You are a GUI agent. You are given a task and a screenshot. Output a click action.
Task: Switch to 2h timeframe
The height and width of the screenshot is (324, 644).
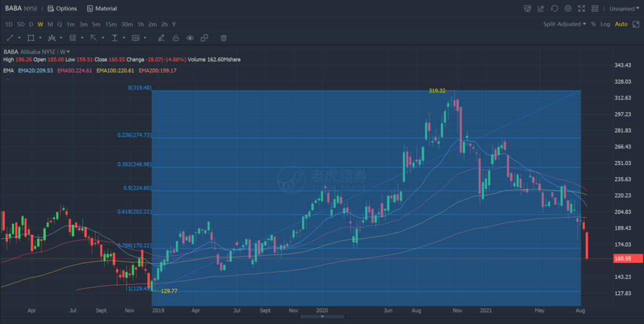click(164, 25)
